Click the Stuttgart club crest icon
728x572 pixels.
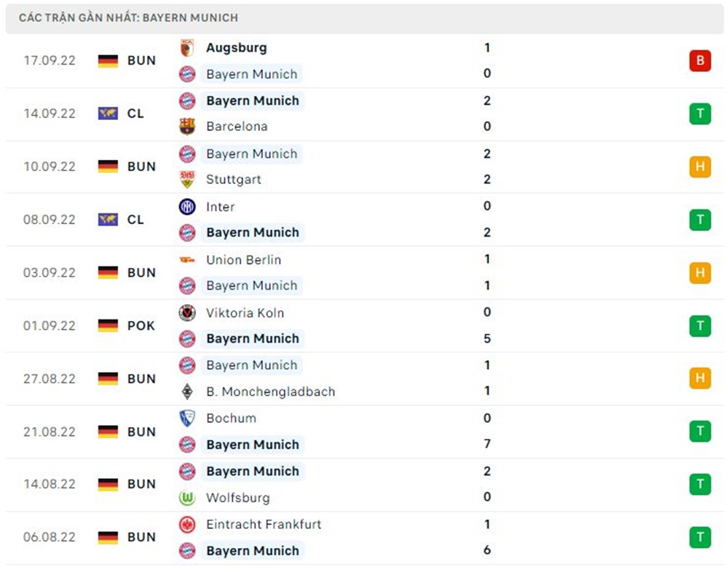click(x=187, y=179)
